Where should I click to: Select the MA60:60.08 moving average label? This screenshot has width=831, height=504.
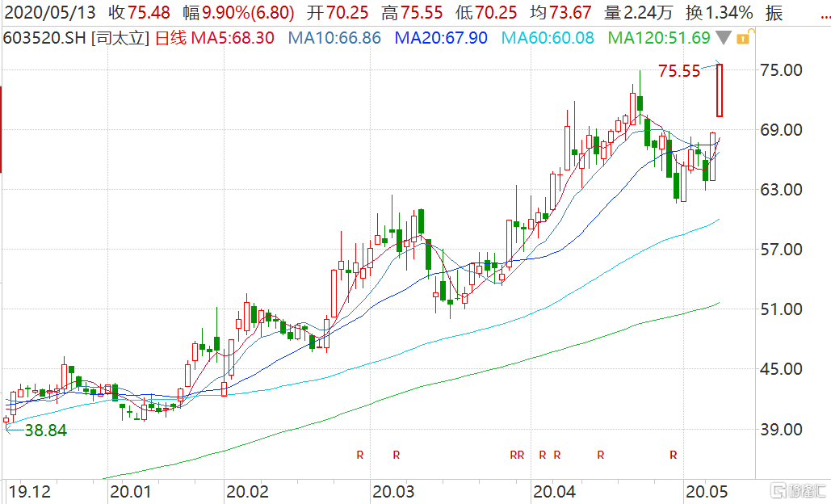[x=548, y=38]
